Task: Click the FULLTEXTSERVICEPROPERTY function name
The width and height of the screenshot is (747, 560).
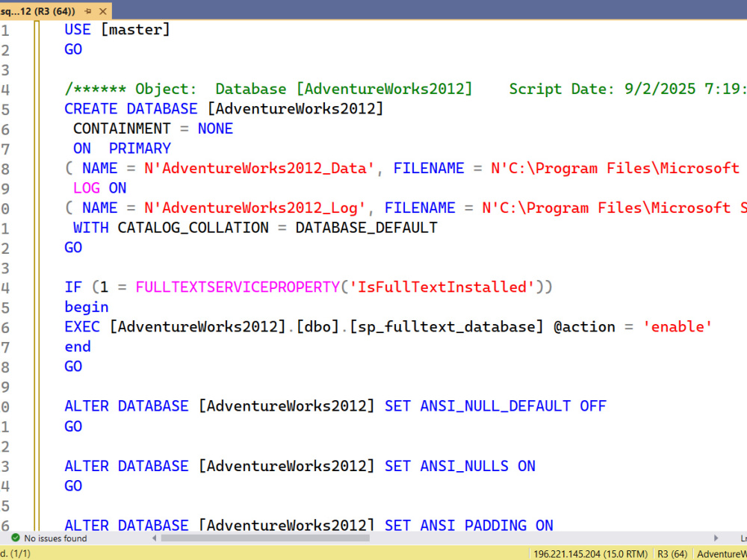Action: click(x=238, y=287)
